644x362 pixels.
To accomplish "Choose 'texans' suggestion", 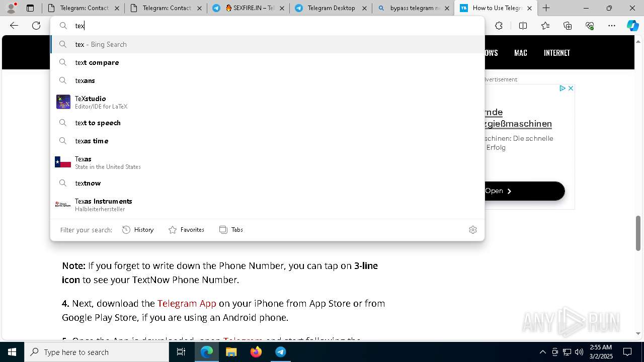I will click(x=267, y=80).
